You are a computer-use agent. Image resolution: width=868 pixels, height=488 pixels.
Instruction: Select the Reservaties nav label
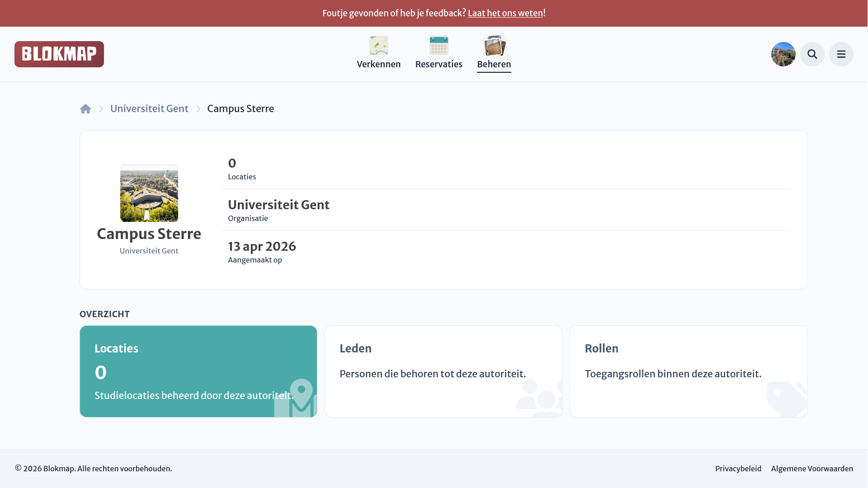click(439, 64)
